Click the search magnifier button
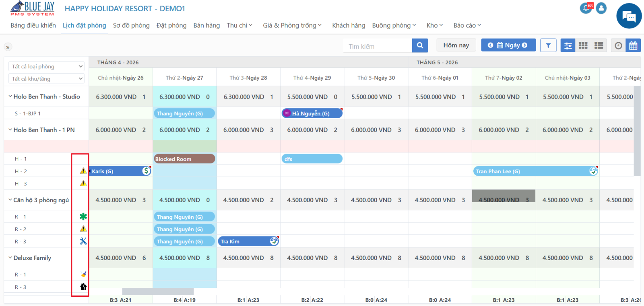Screen dimensions: 644x306 click(420, 45)
